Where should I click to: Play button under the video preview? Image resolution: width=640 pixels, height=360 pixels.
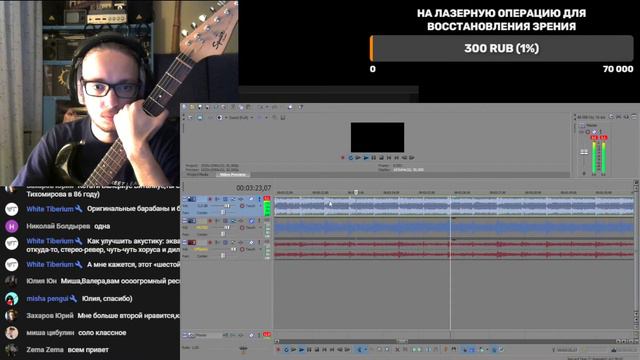point(366,158)
